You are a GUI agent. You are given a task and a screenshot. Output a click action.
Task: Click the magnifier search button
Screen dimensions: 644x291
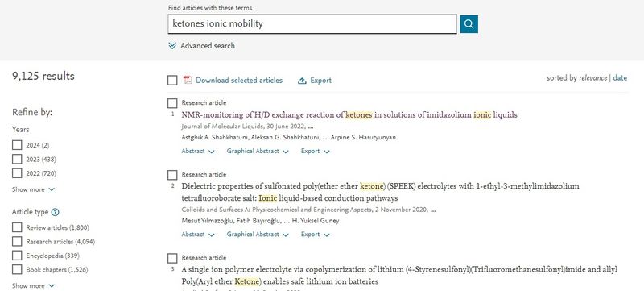(469, 24)
